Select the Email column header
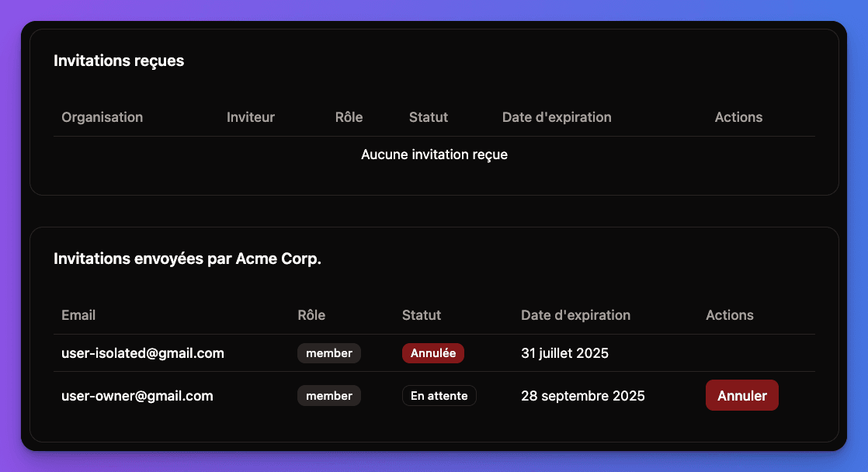Image resolution: width=868 pixels, height=472 pixels. [x=78, y=315]
